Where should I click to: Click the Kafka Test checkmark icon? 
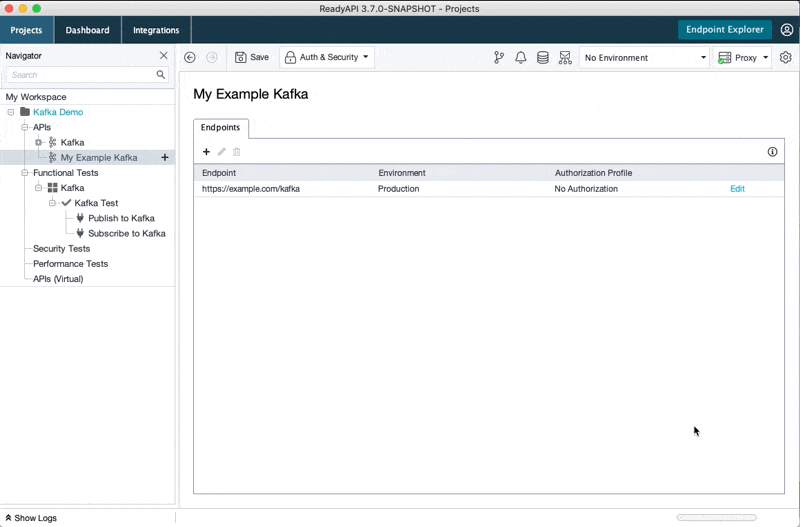tap(66, 203)
